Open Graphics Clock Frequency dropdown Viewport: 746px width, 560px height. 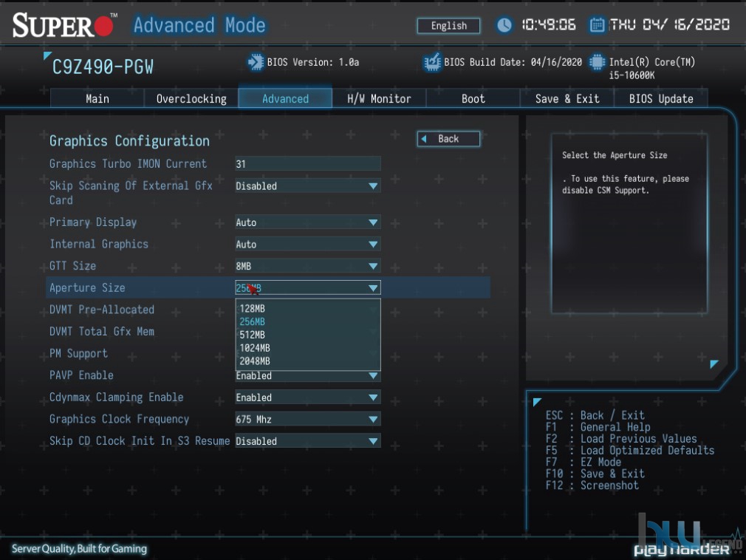coord(308,419)
